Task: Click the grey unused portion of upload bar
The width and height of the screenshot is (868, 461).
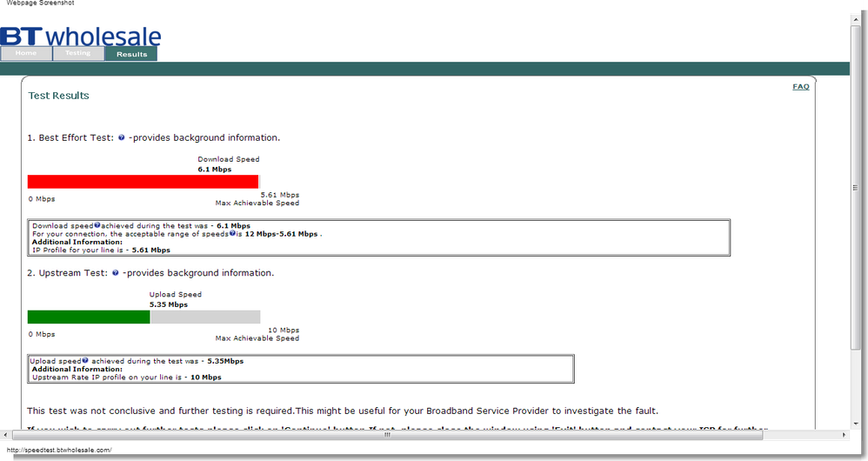Action: 205,317
